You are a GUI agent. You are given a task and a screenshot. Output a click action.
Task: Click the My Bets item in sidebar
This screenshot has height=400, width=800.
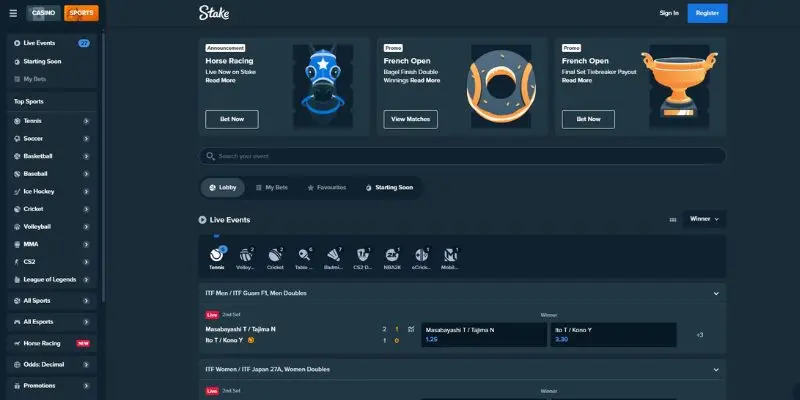tap(52, 79)
